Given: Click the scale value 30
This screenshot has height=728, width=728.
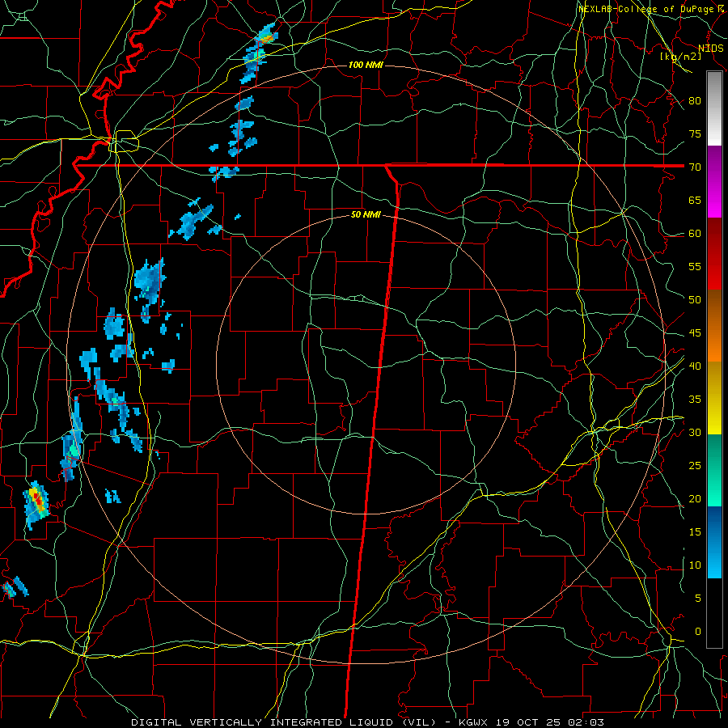Looking at the screenshot, I should click(x=695, y=433).
